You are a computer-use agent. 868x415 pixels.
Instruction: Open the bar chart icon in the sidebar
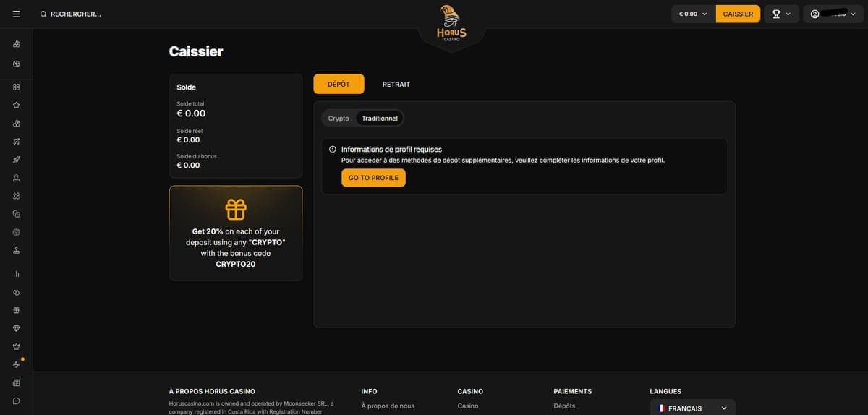point(16,274)
